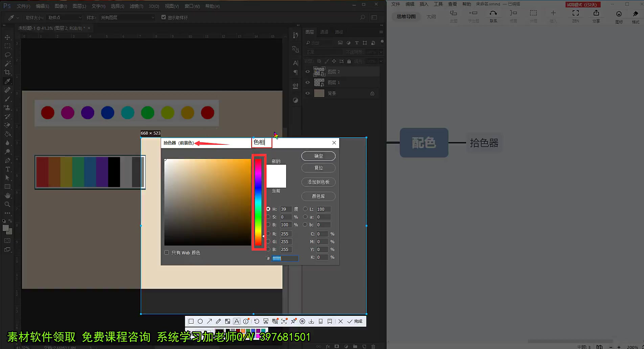Open the 样本 所有图层 dropdown
Screen dimensions: 644x349
click(128, 17)
